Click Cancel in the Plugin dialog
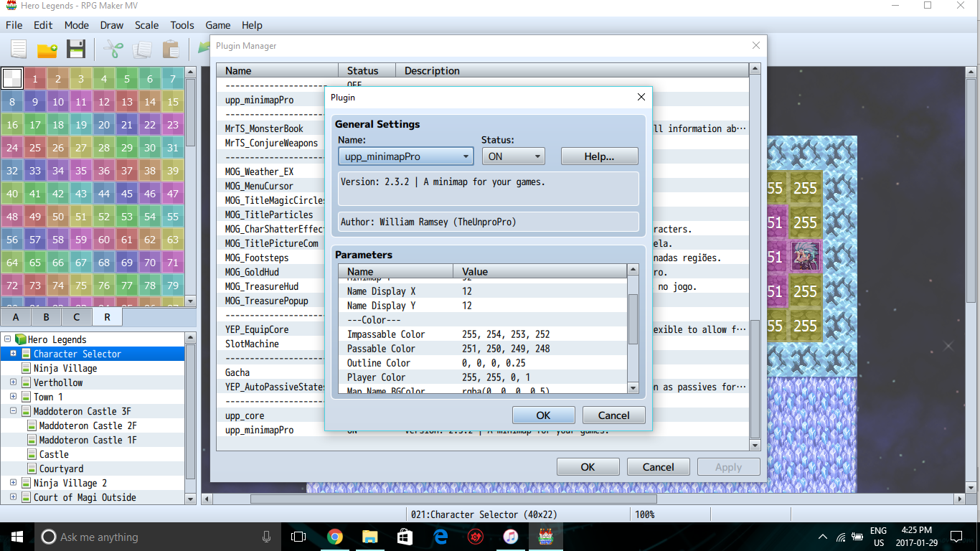The height and width of the screenshot is (551, 980). [613, 415]
